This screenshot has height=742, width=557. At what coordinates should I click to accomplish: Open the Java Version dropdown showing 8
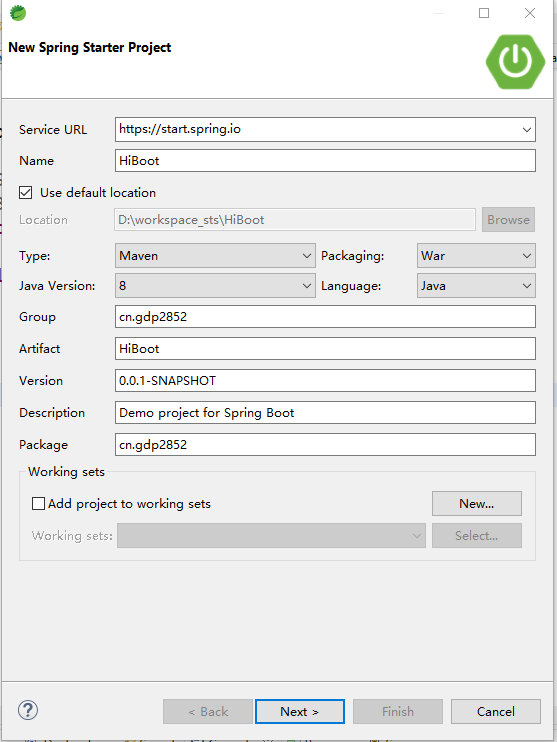(215, 286)
